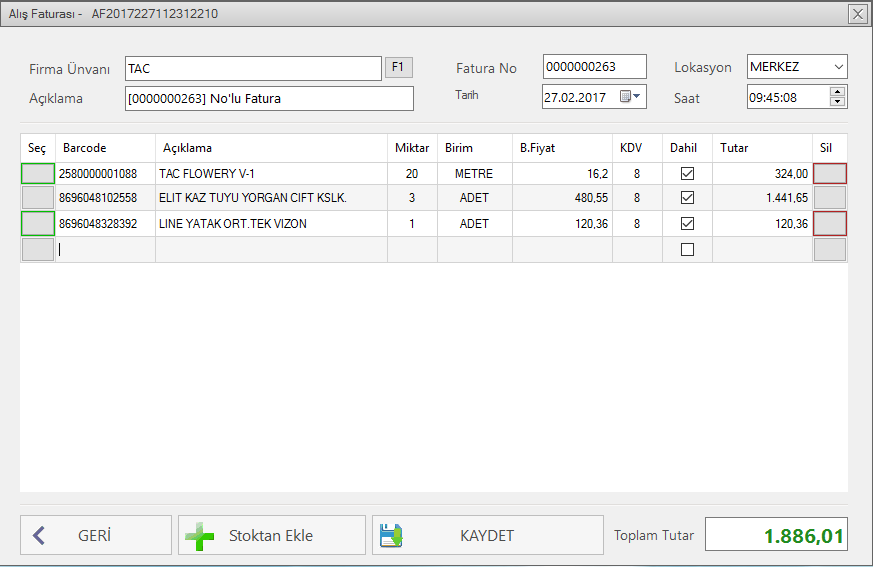This screenshot has height=567, width=873.
Task: Toggle Dahil checkbox for ELIT KAZ TUYU row
Action: click(x=687, y=198)
